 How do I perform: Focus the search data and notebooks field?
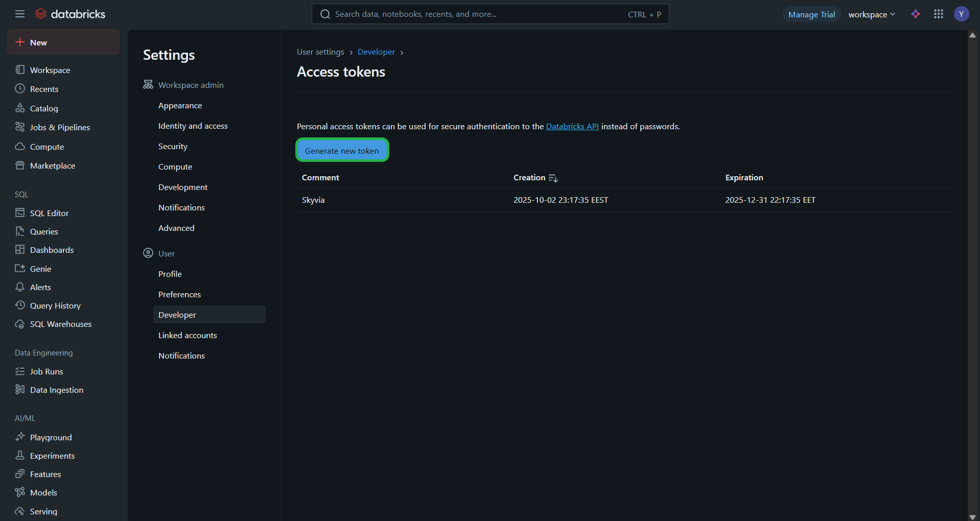click(x=475, y=14)
